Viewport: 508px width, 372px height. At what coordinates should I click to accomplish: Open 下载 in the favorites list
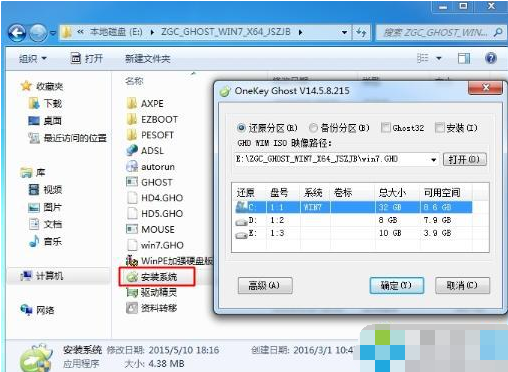(x=45, y=104)
